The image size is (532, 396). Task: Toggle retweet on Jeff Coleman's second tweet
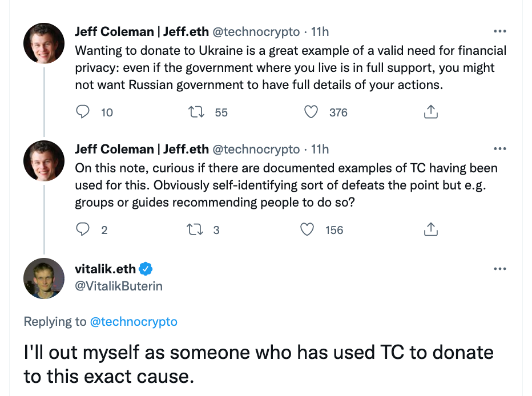pyautogui.click(x=199, y=229)
